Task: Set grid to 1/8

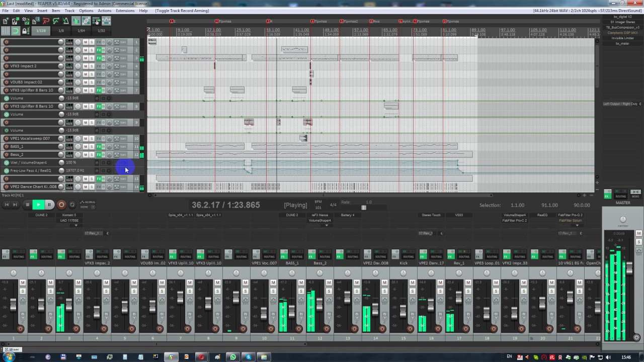Action: pyautogui.click(x=61, y=31)
